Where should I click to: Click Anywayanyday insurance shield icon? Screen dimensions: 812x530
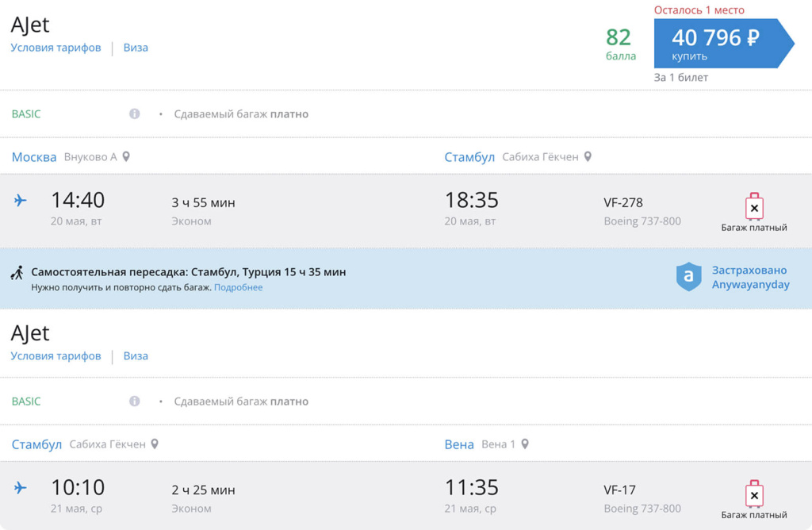[x=689, y=277]
